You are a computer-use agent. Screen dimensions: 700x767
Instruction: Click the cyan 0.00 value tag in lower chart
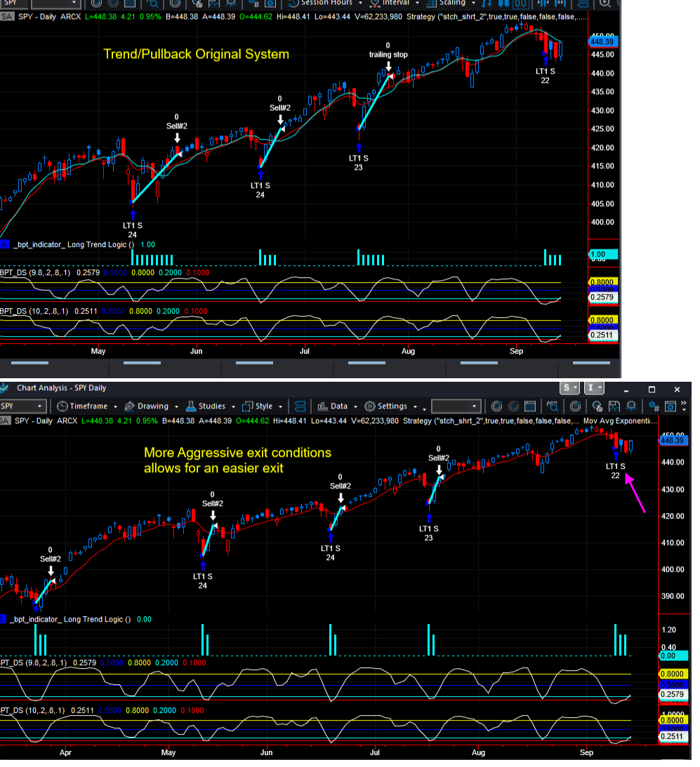point(673,655)
